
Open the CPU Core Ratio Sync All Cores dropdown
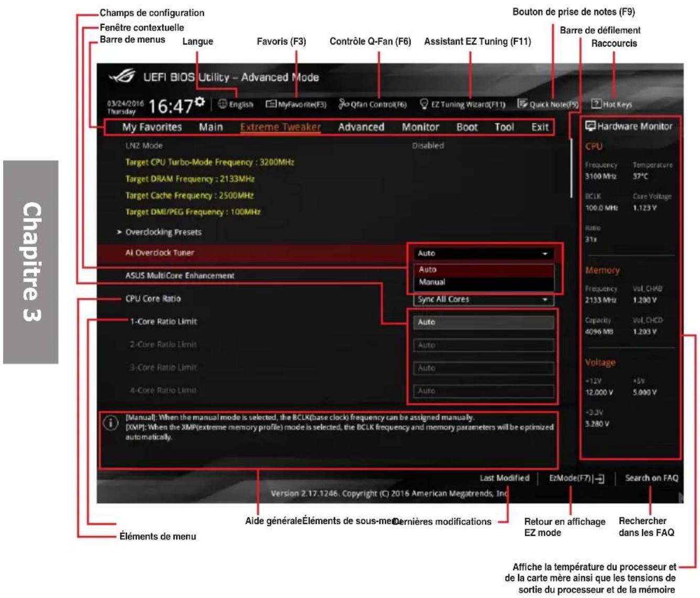point(483,300)
